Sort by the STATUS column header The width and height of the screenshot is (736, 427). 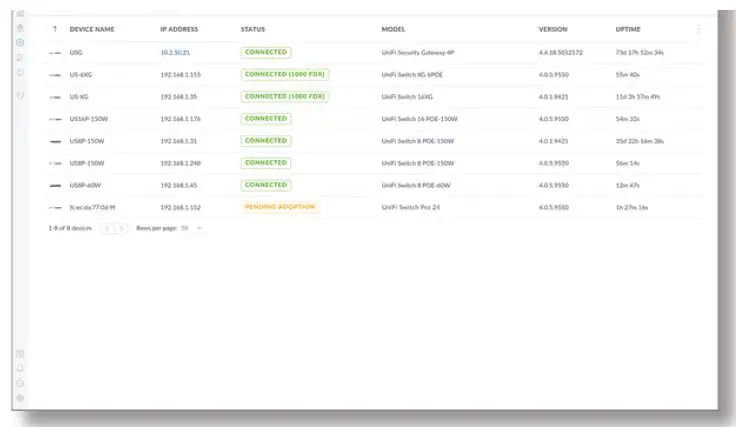(x=253, y=29)
